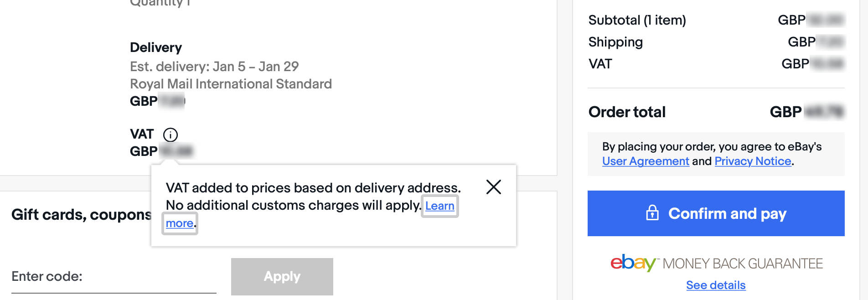868x300 pixels.
Task: Select the Subtotal (1 item) label
Action: click(x=637, y=21)
